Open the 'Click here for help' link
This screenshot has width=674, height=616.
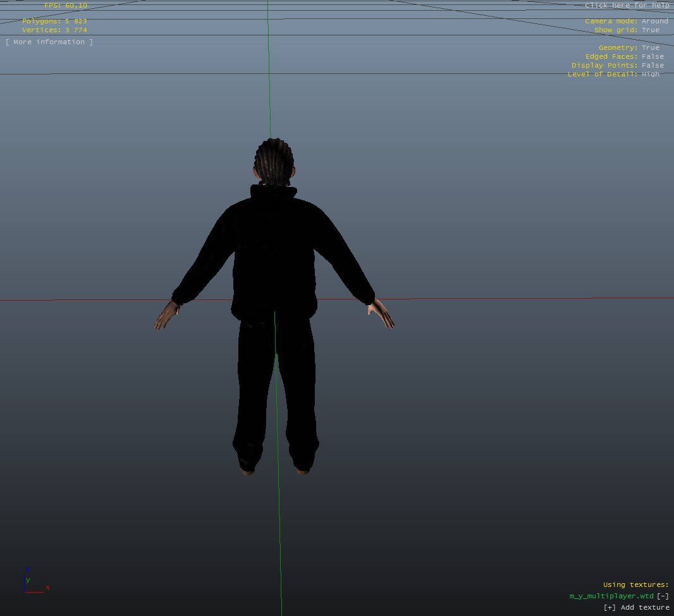[627, 5]
